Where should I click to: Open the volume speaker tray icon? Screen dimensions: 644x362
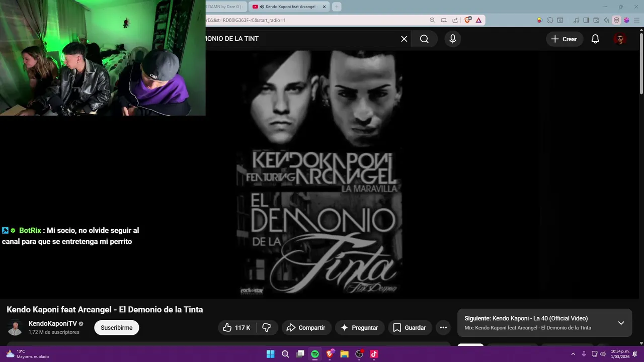[x=603, y=354]
